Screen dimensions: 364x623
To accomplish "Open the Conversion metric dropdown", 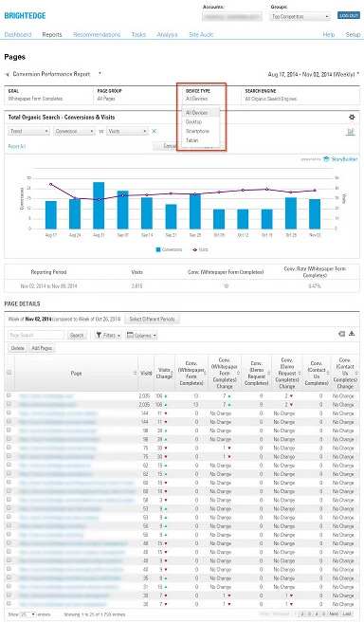I will [74, 131].
